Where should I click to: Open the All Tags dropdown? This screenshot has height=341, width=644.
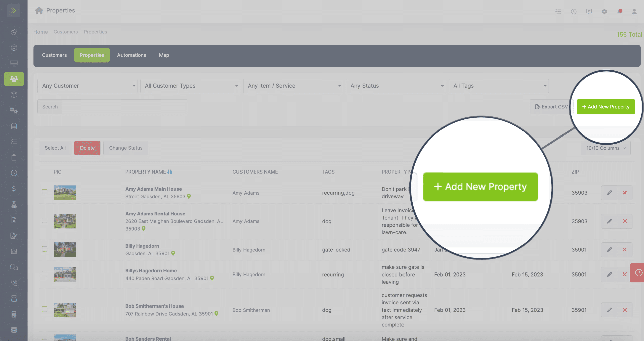click(x=499, y=86)
